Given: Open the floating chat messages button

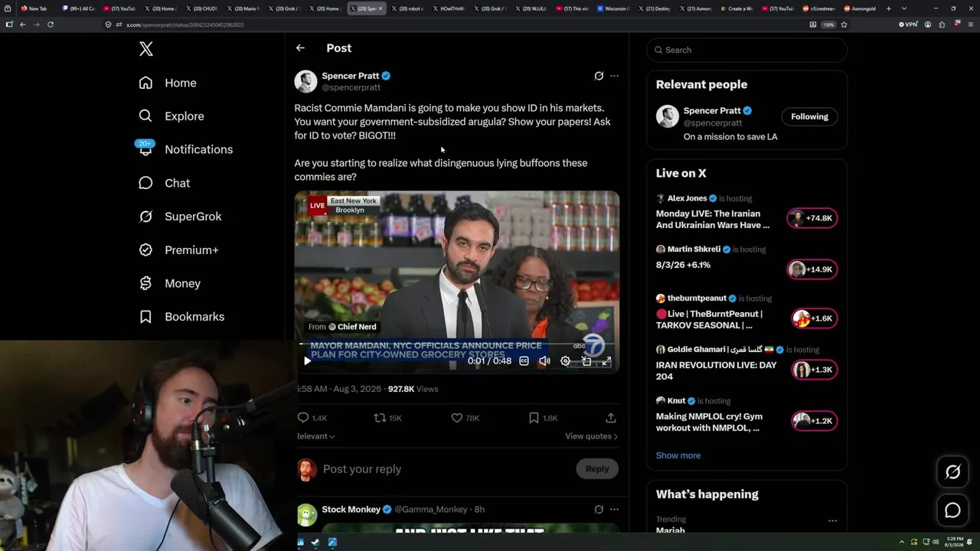Looking at the screenshot, I should point(953,510).
